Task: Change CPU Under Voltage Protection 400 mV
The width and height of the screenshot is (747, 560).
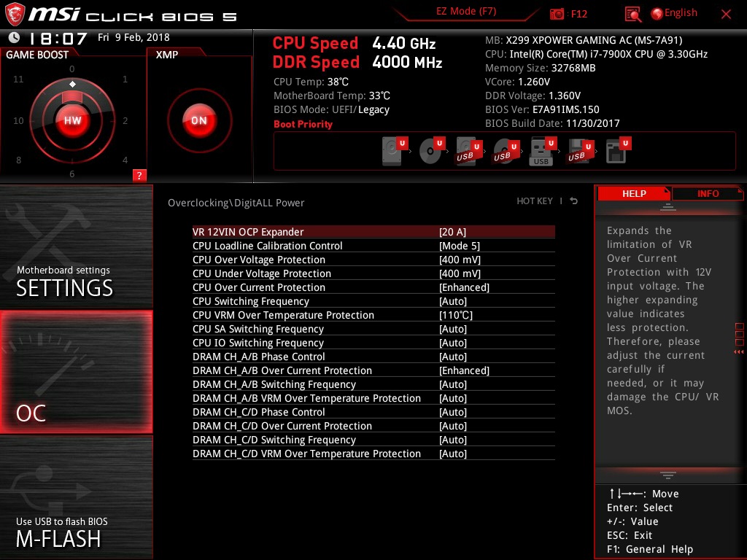Action: point(460,273)
